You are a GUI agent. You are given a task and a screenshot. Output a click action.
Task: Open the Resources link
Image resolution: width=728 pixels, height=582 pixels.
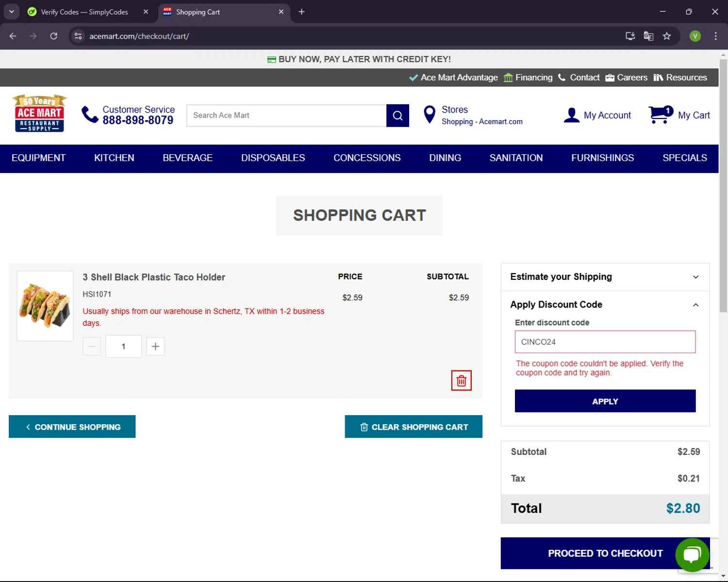(680, 78)
